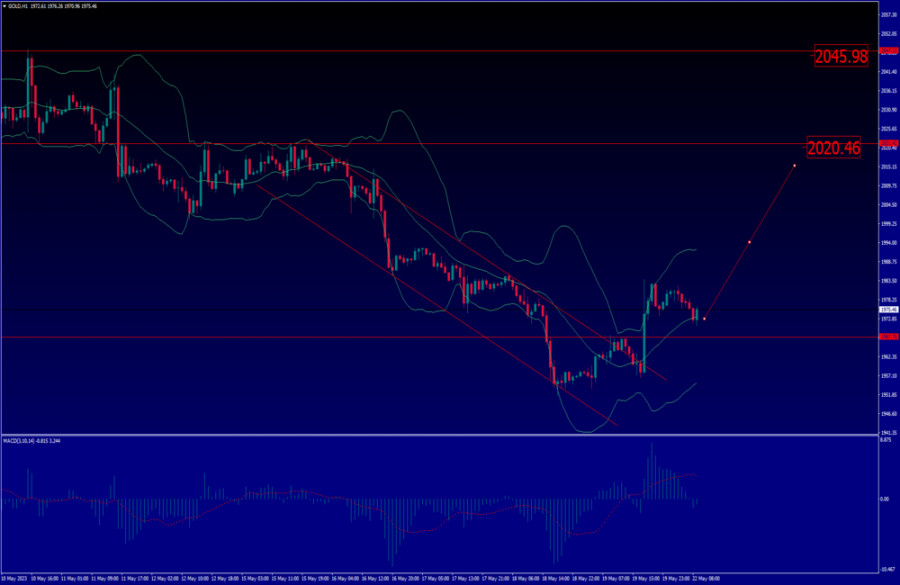Click the 10 May 2023 date label
The image size is (900, 585).
coord(14,579)
